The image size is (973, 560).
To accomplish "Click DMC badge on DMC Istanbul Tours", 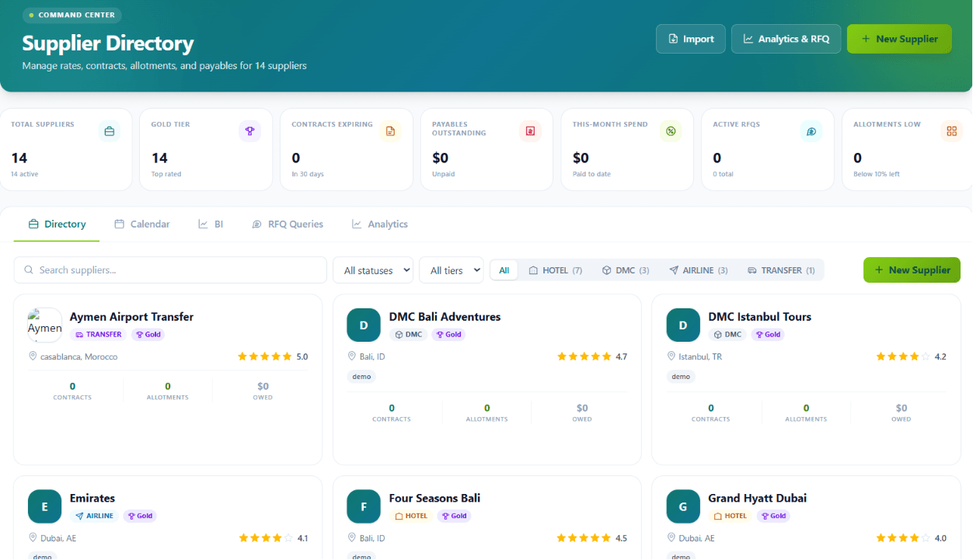I will pyautogui.click(x=727, y=335).
